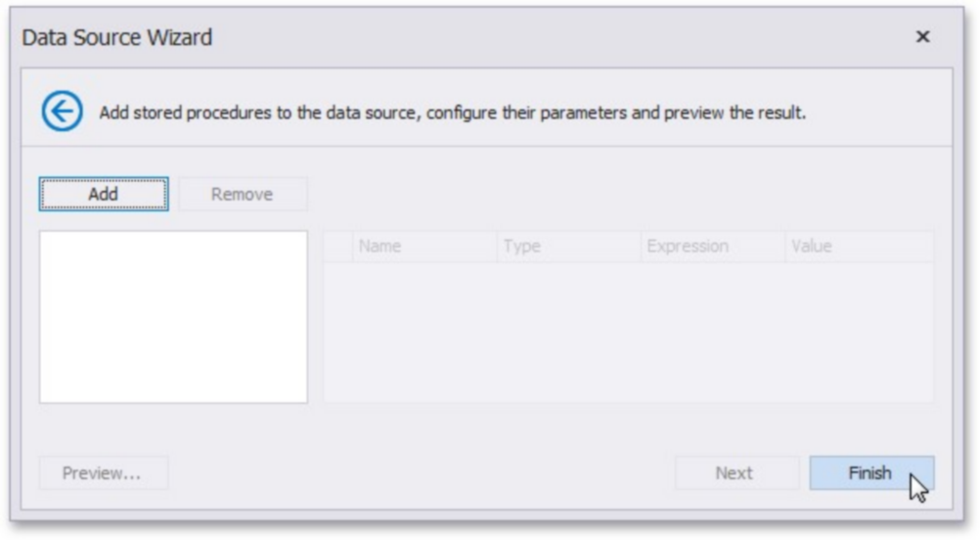980x540 pixels.
Task: Sort by the Type column header
Action: pyautogui.click(x=568, y=247)
